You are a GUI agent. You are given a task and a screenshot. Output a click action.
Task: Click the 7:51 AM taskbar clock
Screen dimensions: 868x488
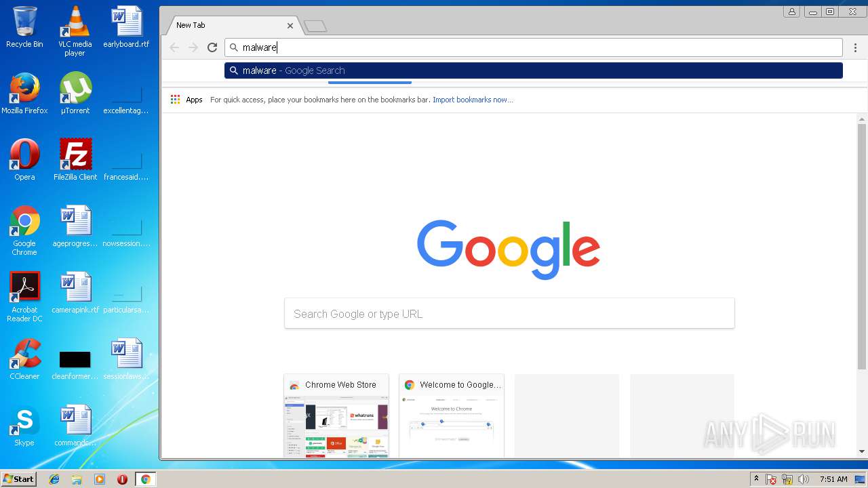tap(833, 479)
